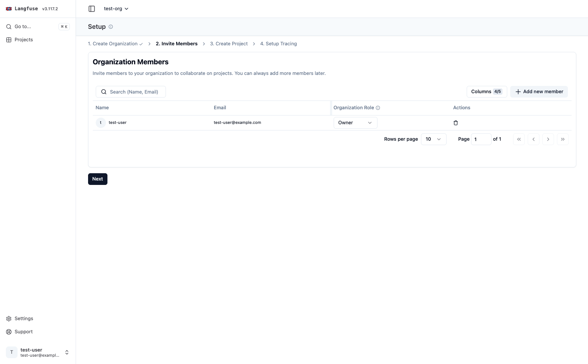The height and width of the screenshot is (364, 588).
Task: Click the Langfuse logo
Action: point(9,9)
